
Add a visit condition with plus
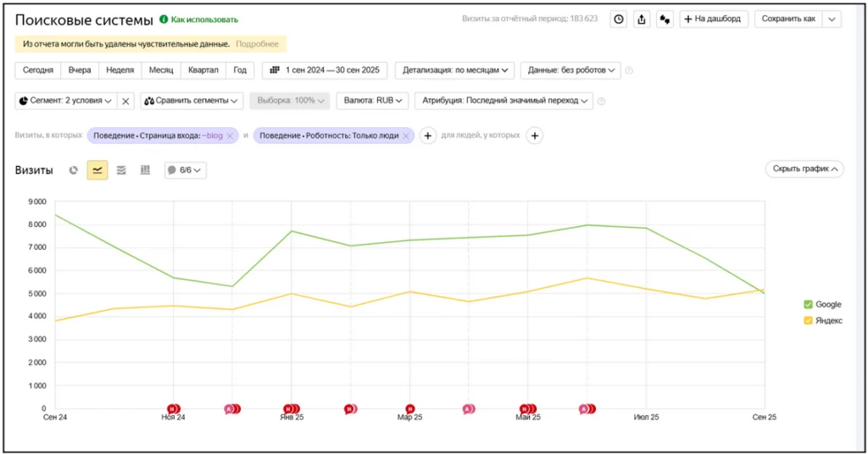pos(428,136)
